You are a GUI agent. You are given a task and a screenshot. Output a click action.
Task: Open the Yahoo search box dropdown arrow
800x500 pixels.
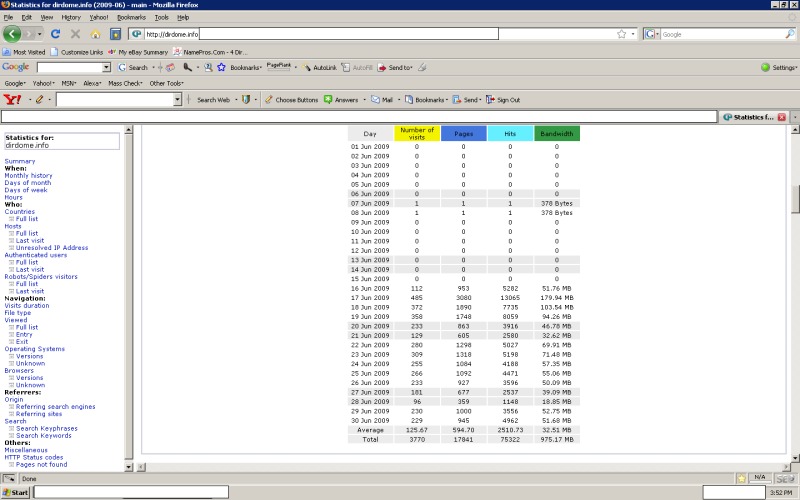(x=178, y=99)
